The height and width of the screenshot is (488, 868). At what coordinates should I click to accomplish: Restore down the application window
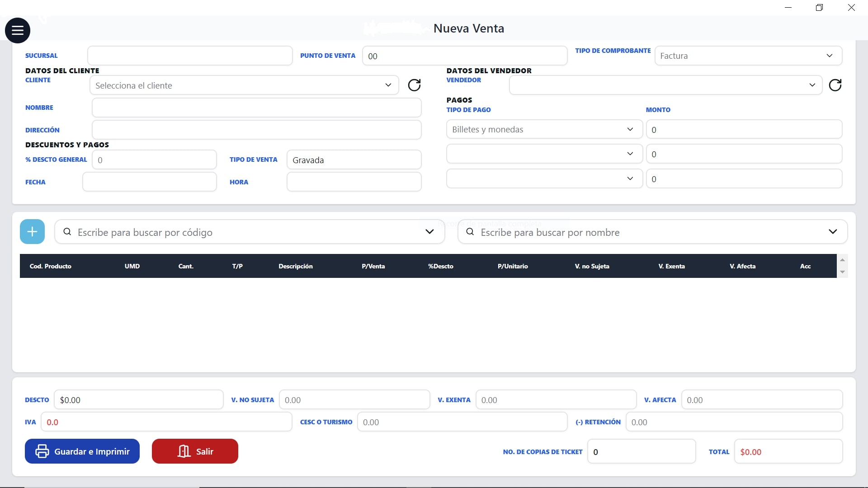pos(819,8)
